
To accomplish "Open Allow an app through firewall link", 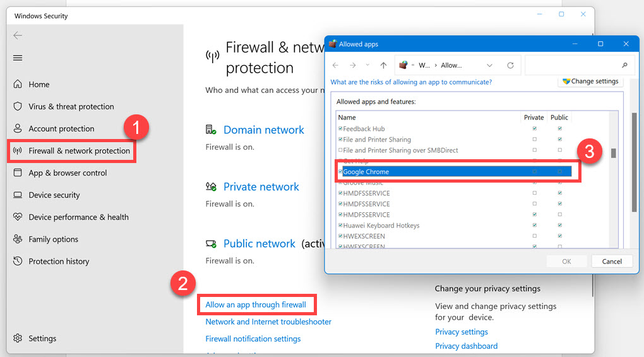I will pyautogui.click(x=256, y=305).
